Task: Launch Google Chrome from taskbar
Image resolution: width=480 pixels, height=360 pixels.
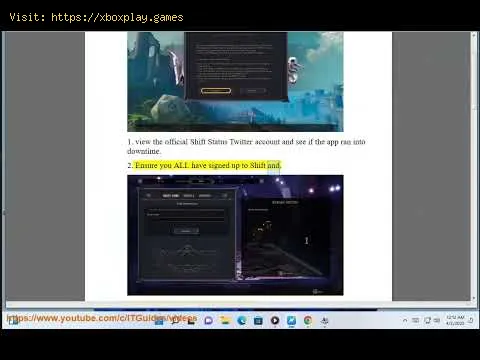Action: coord(308,321)
